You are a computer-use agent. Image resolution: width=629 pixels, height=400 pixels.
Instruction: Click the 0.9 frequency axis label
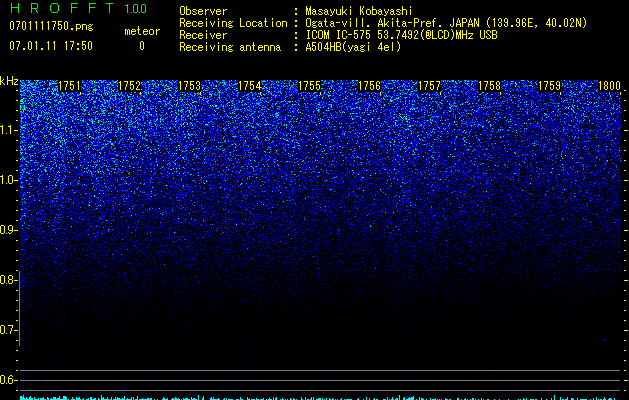[x=8, y=229]
